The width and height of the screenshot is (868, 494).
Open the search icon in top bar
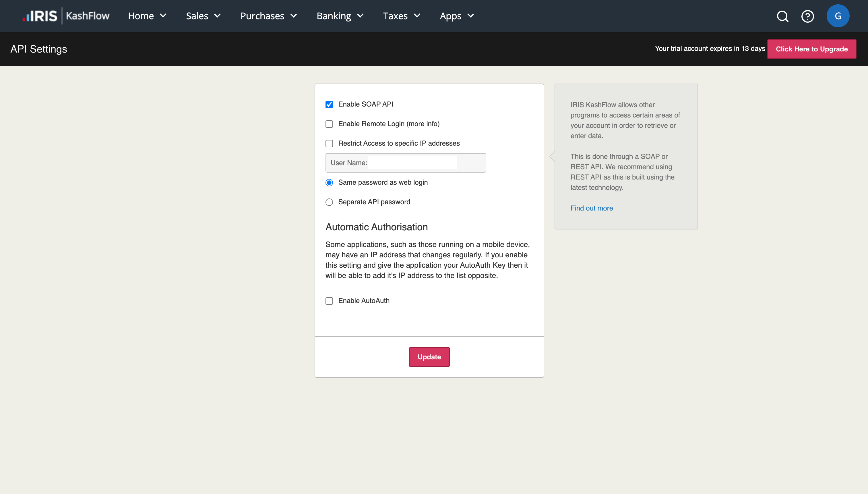(x=782, y=16)
